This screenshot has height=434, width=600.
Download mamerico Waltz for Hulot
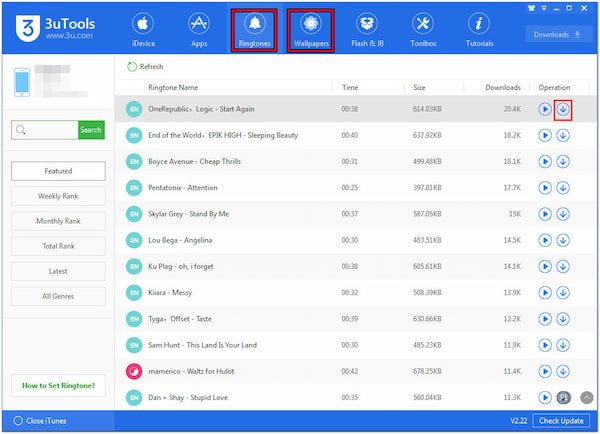(x=563, y=371)
